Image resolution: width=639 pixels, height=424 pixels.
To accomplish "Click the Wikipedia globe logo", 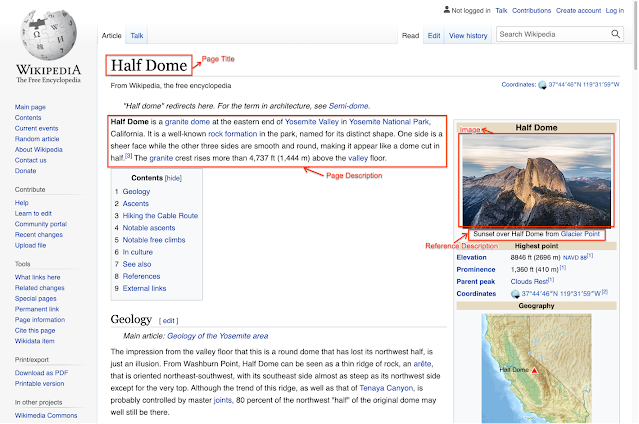I will coord(48,35).
